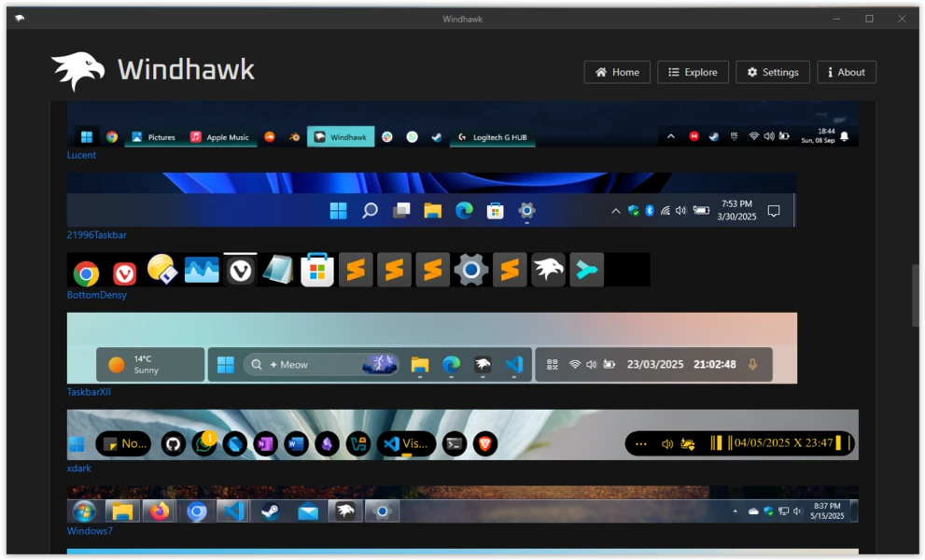Click the highlighted Windhawk item in Lucent preview

(341, 137)
